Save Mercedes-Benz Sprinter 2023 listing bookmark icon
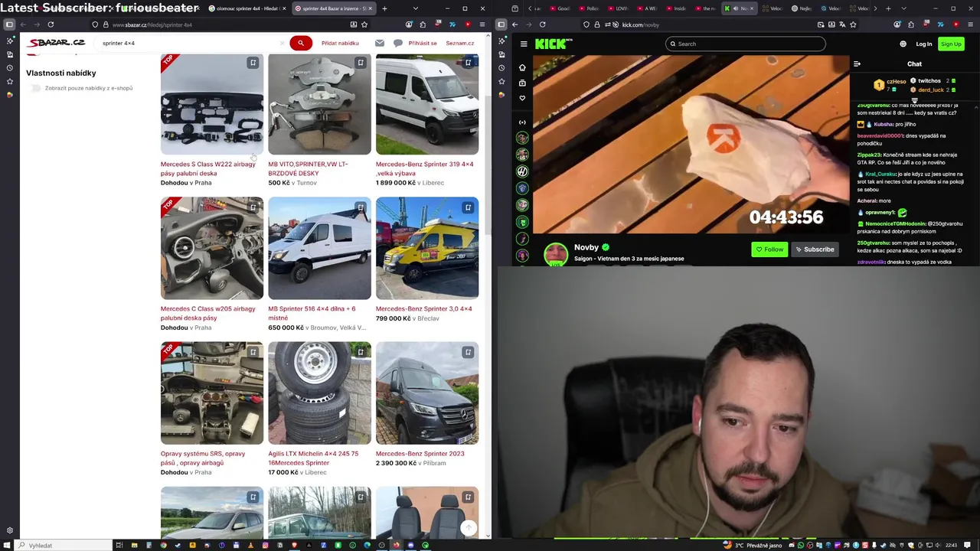The image size is (980, 551). tap(468, 352)
